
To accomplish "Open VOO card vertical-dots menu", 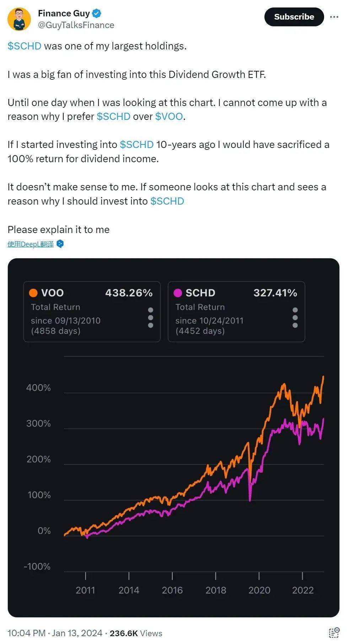I will 150,318.
